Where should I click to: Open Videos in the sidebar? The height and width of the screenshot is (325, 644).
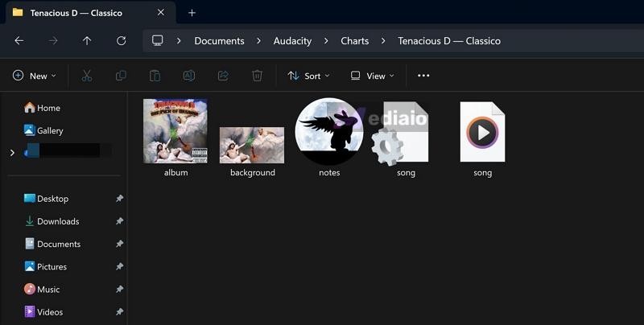[x=43, y=312]
